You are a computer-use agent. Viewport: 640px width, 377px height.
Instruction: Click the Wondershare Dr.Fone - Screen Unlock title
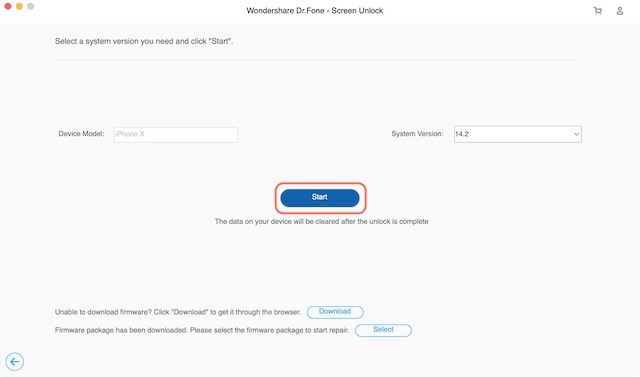[x=315, y=11]
